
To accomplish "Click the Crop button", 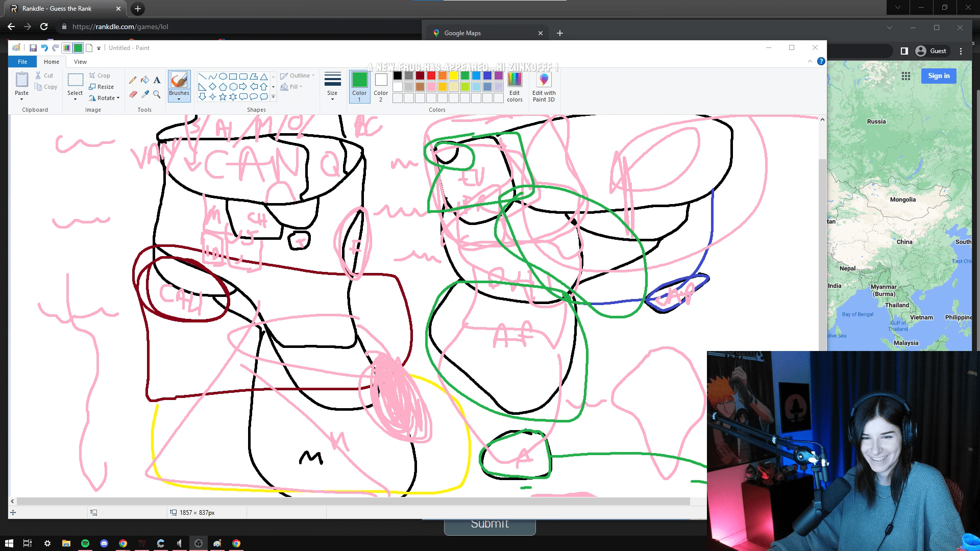I will click(x=100, y=76).
